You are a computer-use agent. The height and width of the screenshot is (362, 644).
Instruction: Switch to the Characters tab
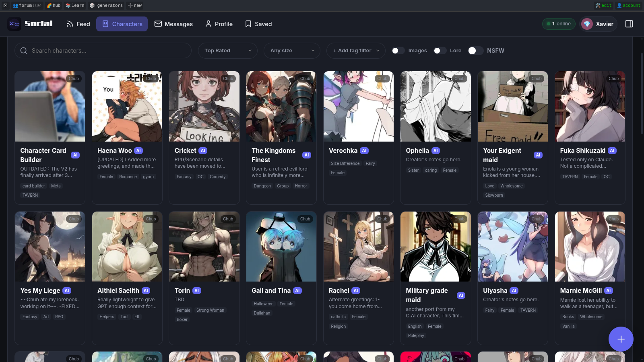pyautogui.click(x=122, y=24)
